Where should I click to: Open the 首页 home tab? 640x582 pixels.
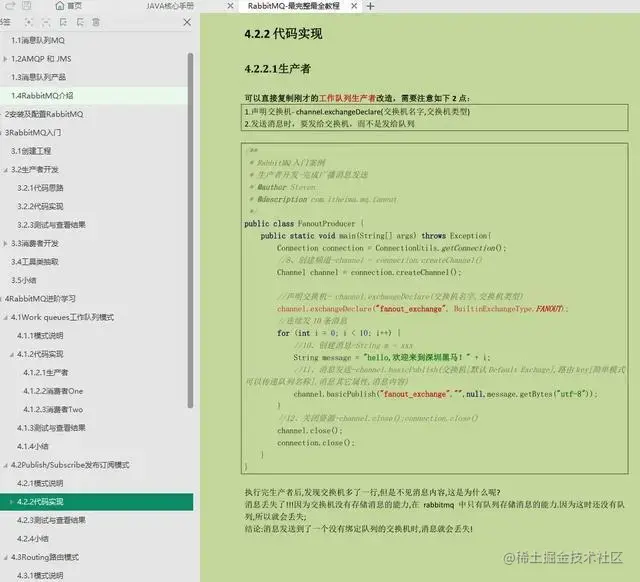coord(69,6)
